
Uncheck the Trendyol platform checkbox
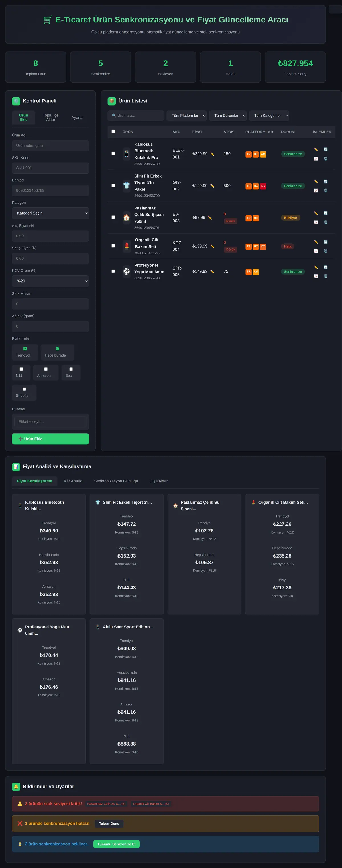point(25,349)
